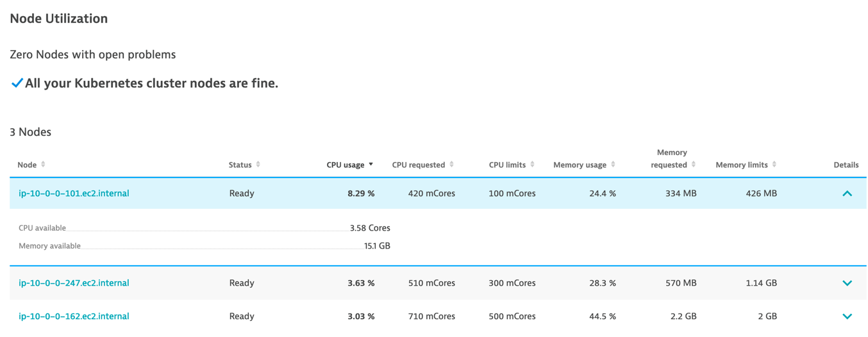Click the blue checkmark status icon
Screen dimensions: 868x337
tap(17, 83)
